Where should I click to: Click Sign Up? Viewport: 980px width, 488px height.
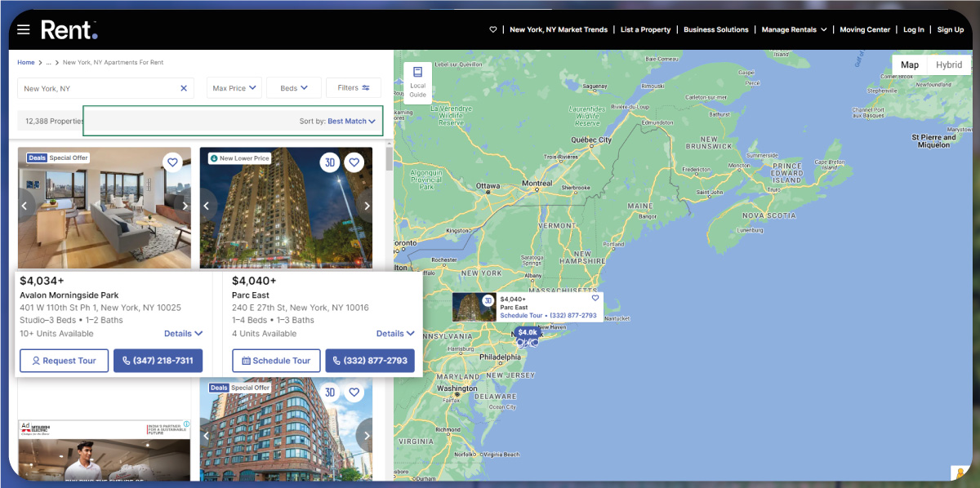[951, 29]
